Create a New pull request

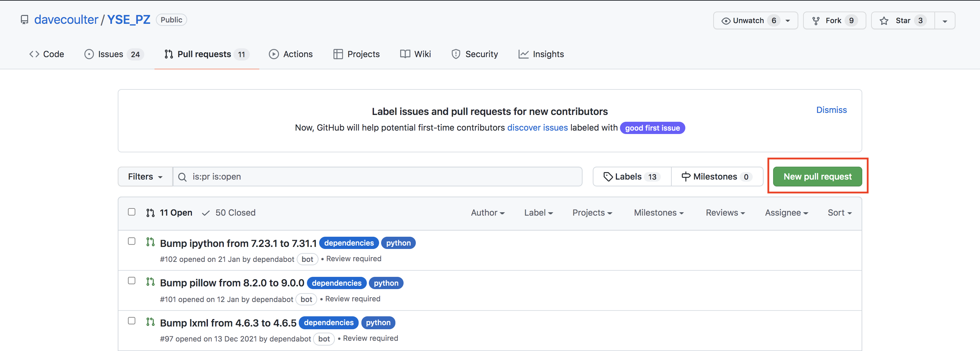(817, 177)
